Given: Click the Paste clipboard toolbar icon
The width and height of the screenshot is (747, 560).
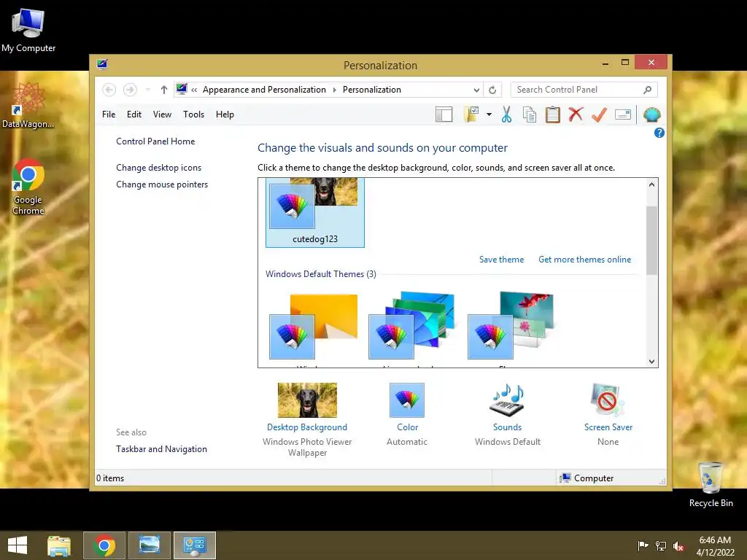Looking at the screenshot, I should 553,114.
